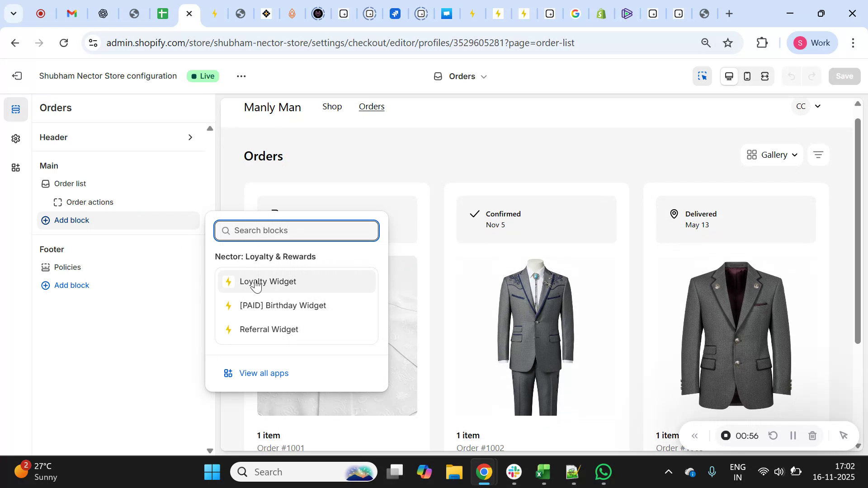Open the three-dot options menu
Screen dimensions: 868x488
pyautogui.click(x=241, y=76)
